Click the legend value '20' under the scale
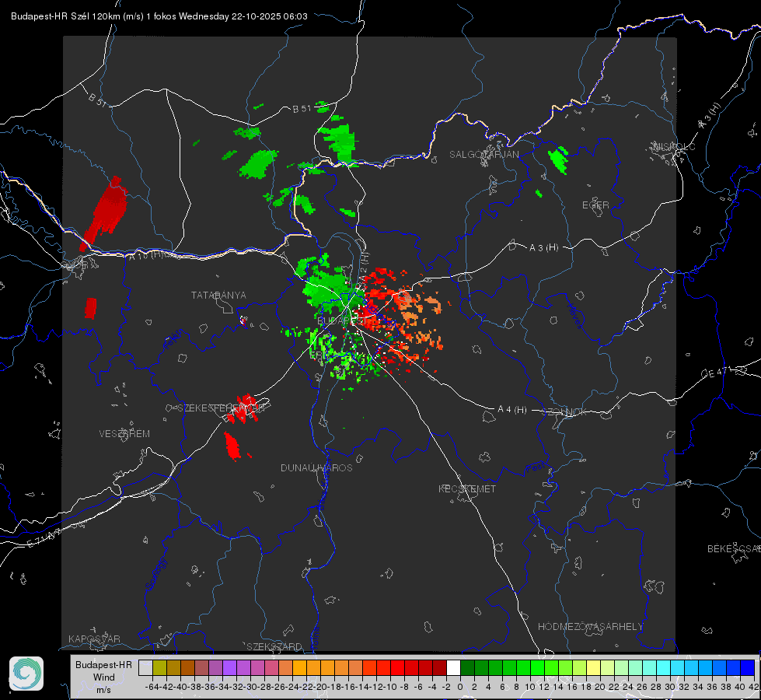This screenshot has width=761, height=700. [x=600, y=687]
